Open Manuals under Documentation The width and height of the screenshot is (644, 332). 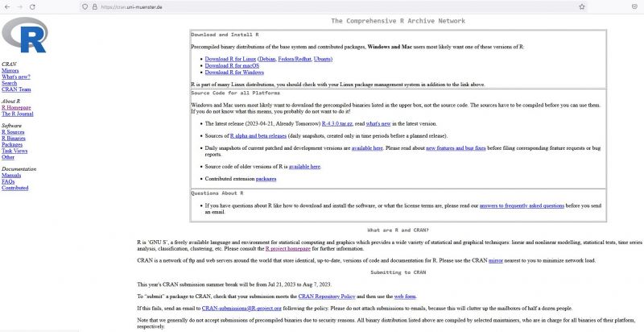11,175
